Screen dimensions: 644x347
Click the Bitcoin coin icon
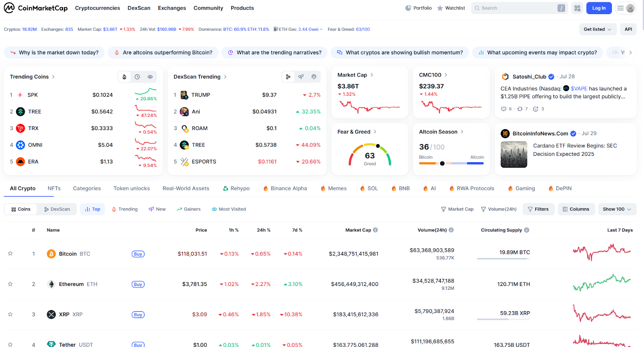[51, 254]
